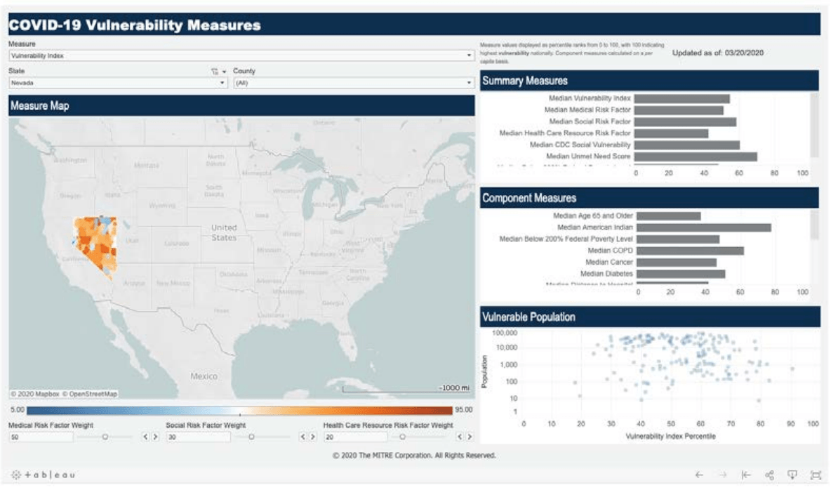Click the Social Risk Factor Weight input field
Image resolution: width=838 pixels, height=504 pixels.
click(198, 437)
